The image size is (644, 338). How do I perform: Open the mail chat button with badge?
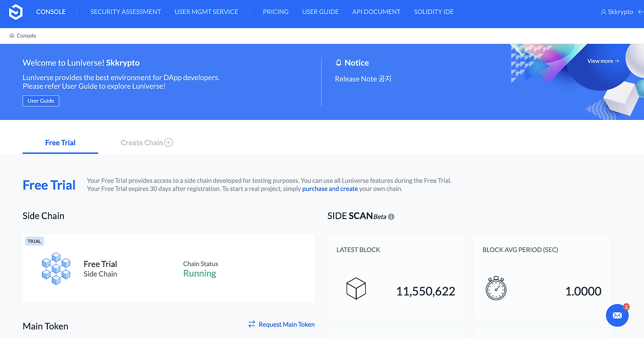(617, 315)
